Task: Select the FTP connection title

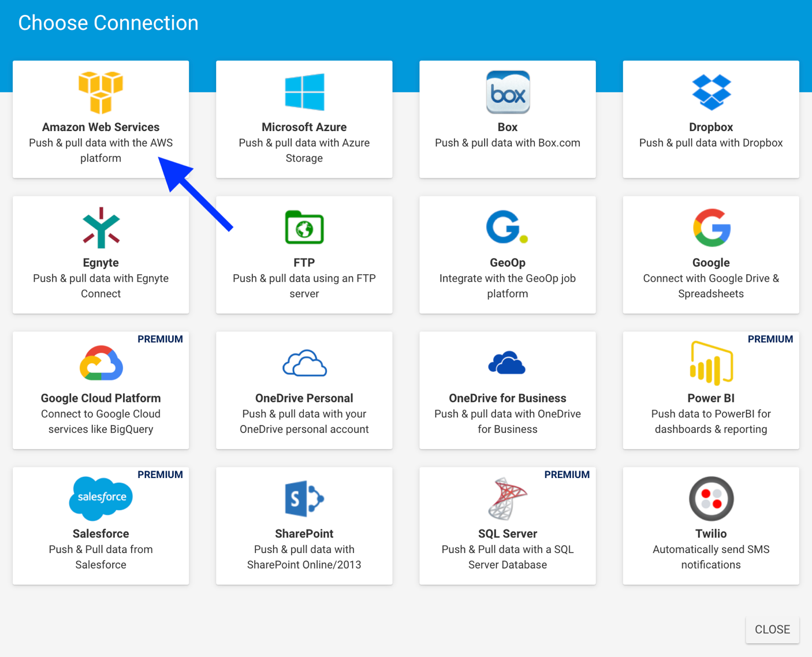Action: (x=304, y=263)
